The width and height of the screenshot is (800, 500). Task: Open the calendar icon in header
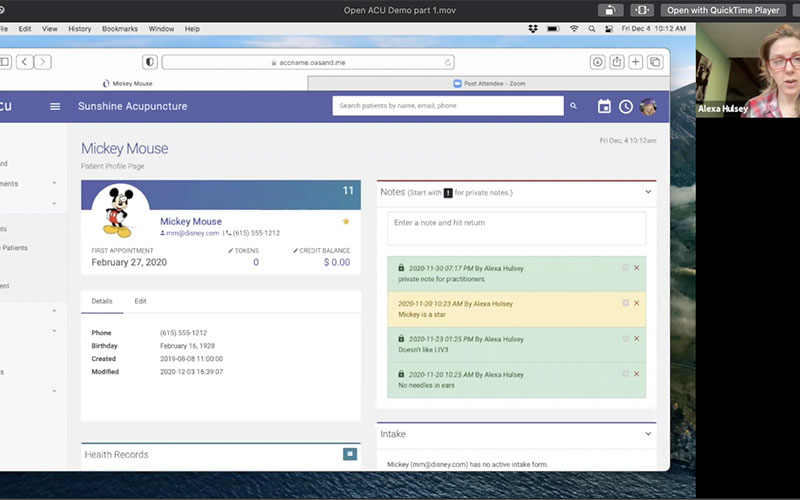[x=604, y=106]
